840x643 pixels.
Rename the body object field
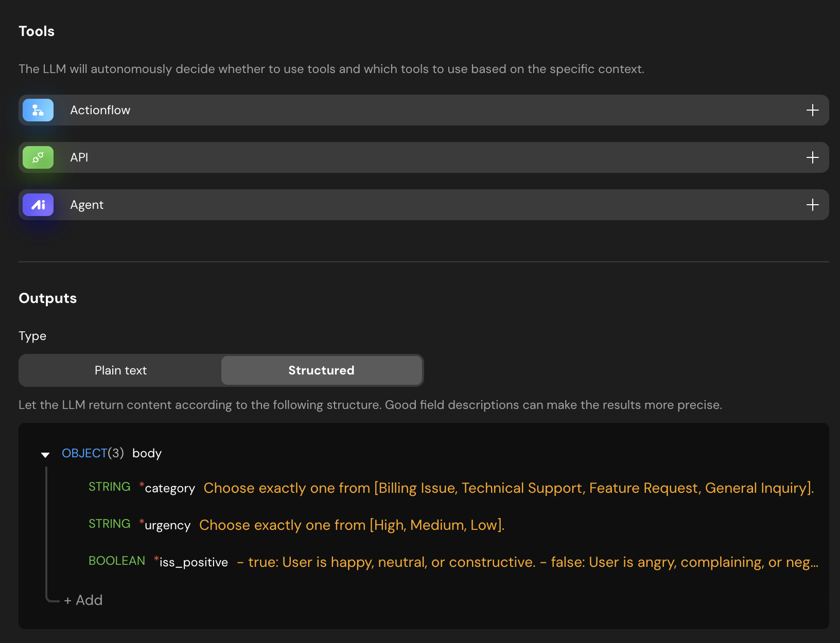[x=147, y=453]
